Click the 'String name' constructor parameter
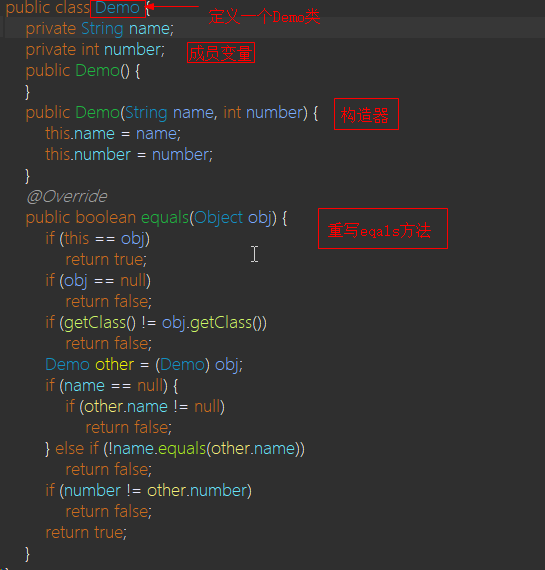 tap(169, 113)
